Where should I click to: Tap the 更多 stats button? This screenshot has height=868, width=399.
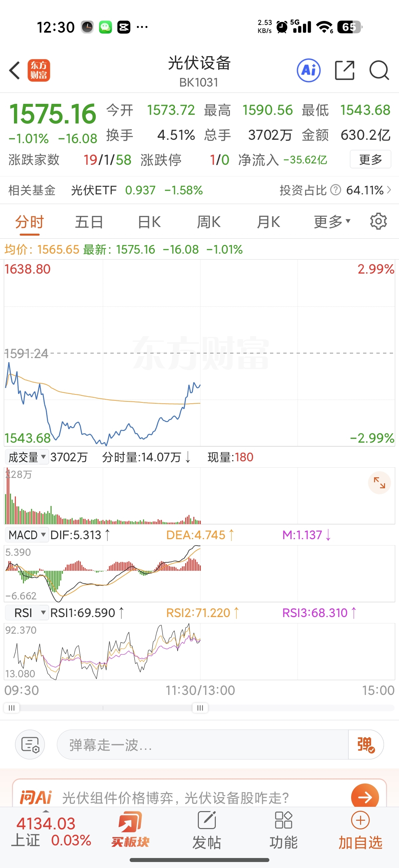click(370, 159)
